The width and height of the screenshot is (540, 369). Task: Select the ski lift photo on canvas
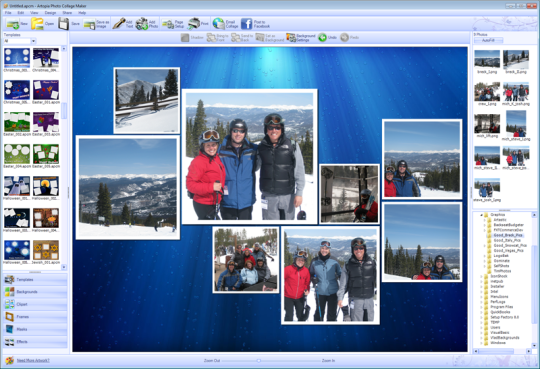tap(349, 194)
